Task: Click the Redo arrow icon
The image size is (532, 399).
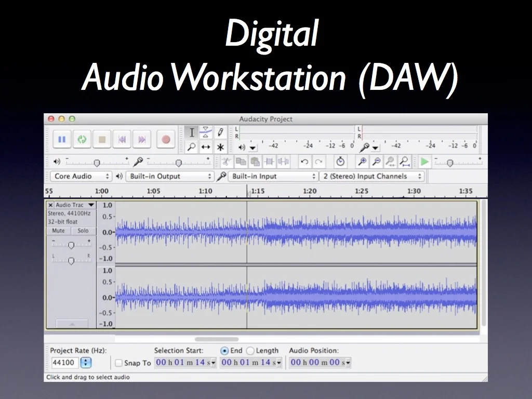Action: point(318,162)
